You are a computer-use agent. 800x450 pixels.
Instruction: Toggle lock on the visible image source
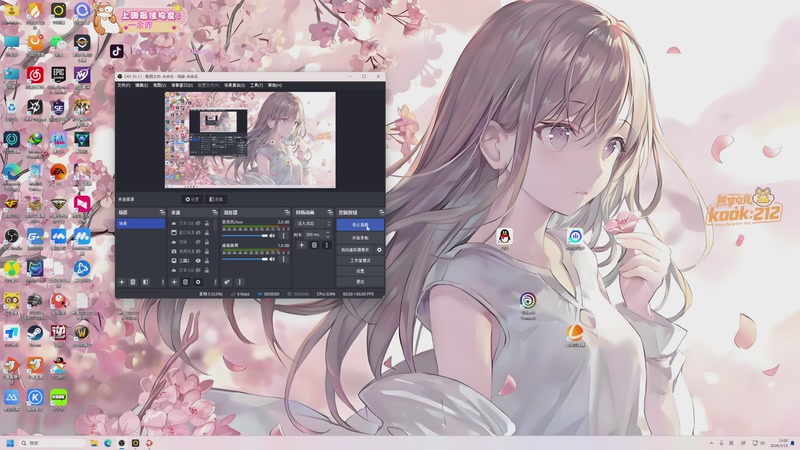[207, 261]
